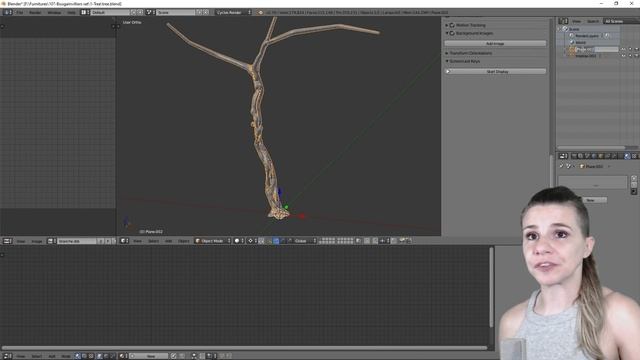Open the Render menu in the top bar
This screenshot has height=360, width=640.
coord(35,13)
